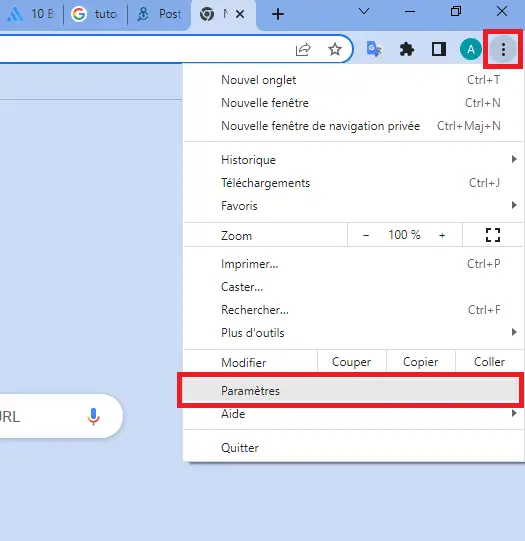Screen dimensions: 525x541
Task: Choose Caster... in the menu
Action: coord(353,287)
